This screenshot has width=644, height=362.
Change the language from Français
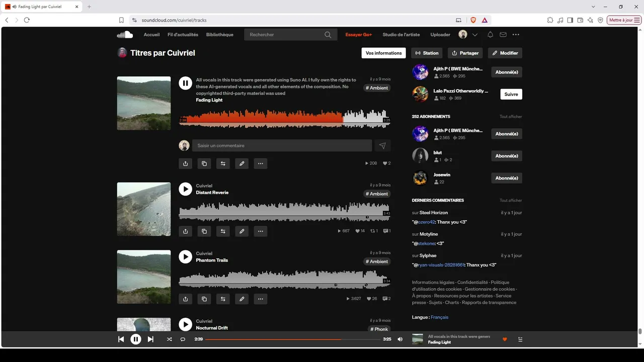439,317
